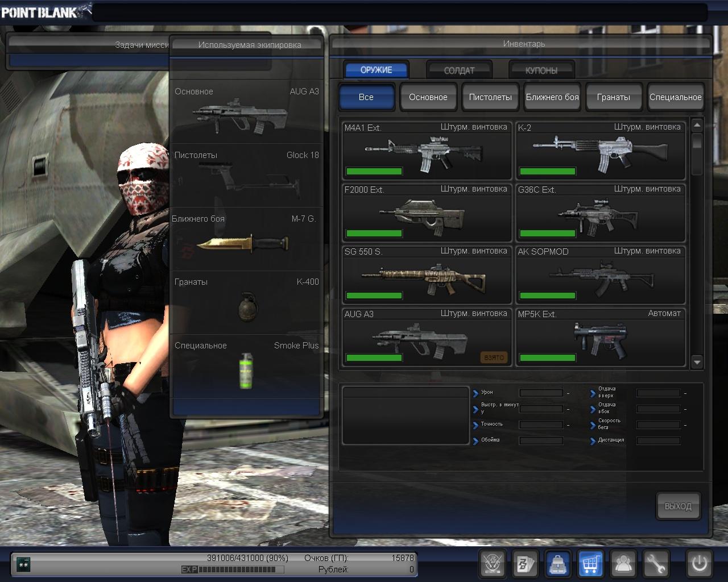728x582 pixels.
Task: Filter weapons by Пистолеты category
Action: point(490,97)
